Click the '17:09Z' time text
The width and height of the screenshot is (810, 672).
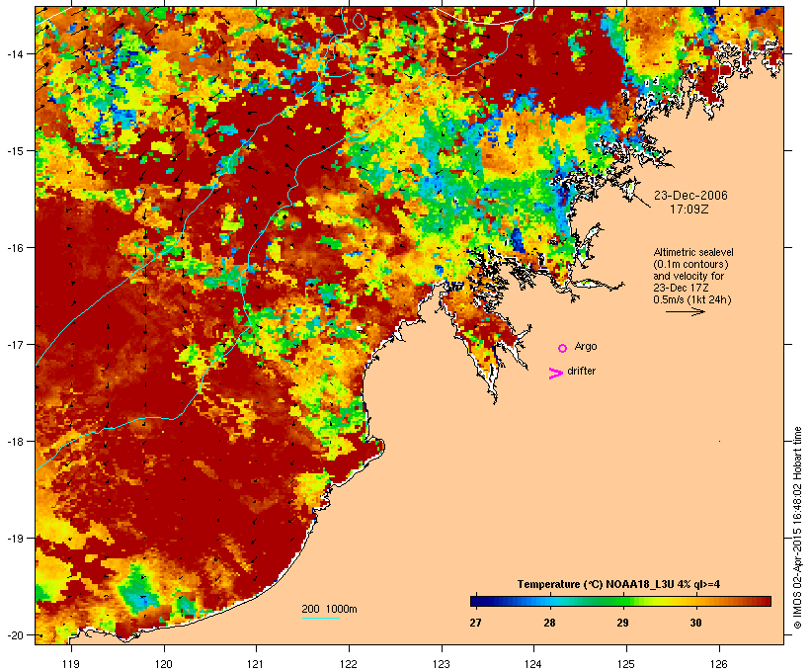(x=689, y=210)
